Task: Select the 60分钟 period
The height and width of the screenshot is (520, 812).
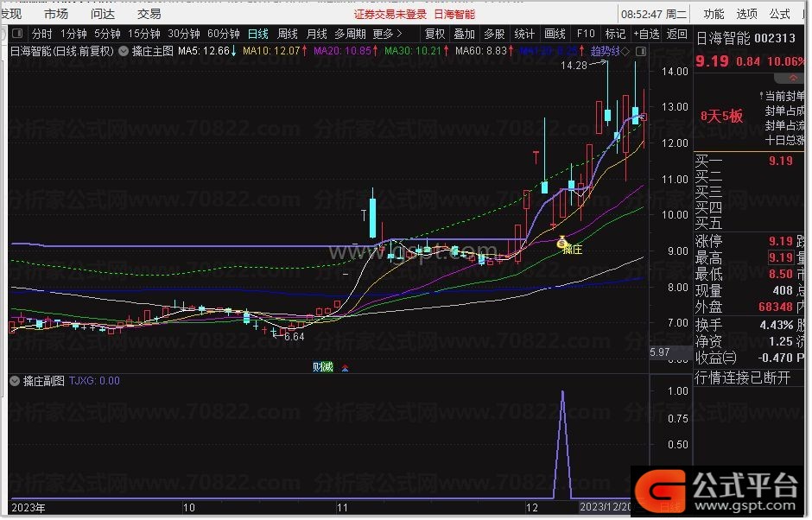Action: [x=224, y=35]
